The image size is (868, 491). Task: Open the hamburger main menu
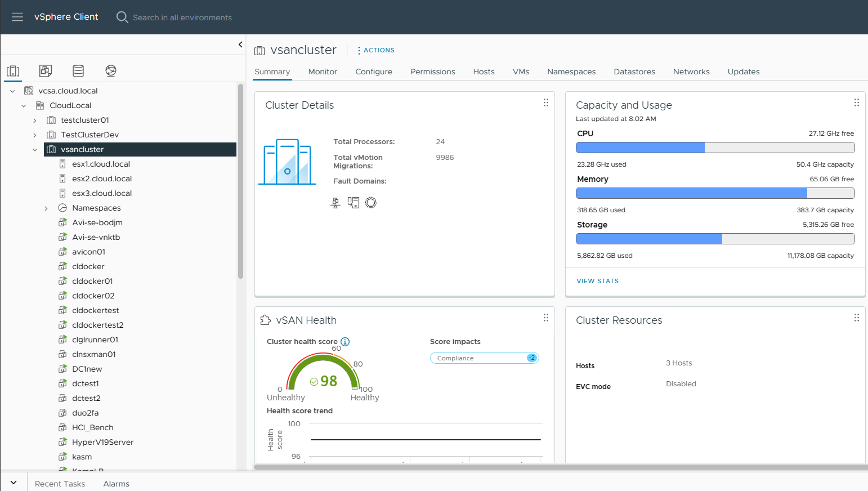tap(17, 17)
